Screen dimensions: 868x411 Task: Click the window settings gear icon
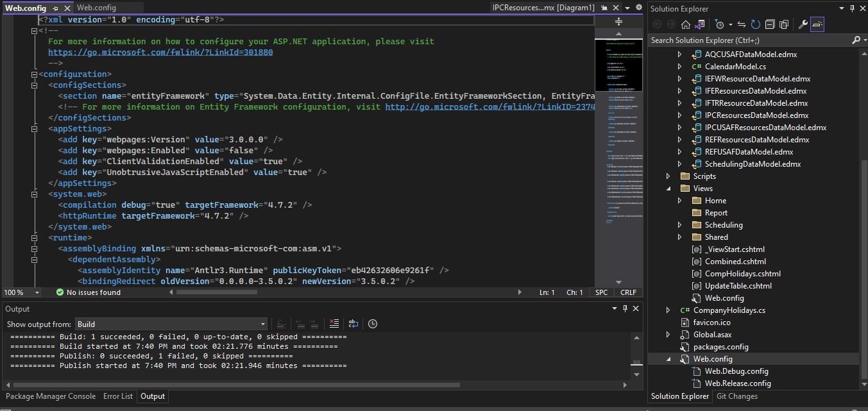tap(638, 8)
